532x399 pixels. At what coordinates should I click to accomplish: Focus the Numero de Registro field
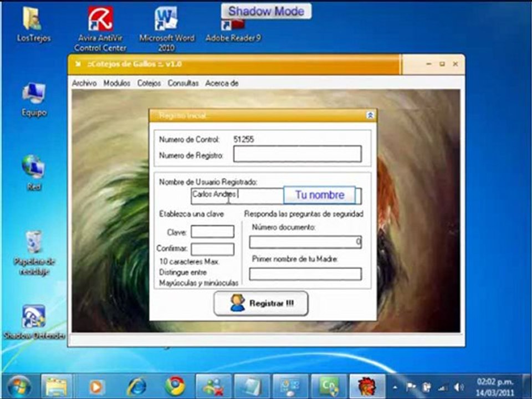(298, 154)
